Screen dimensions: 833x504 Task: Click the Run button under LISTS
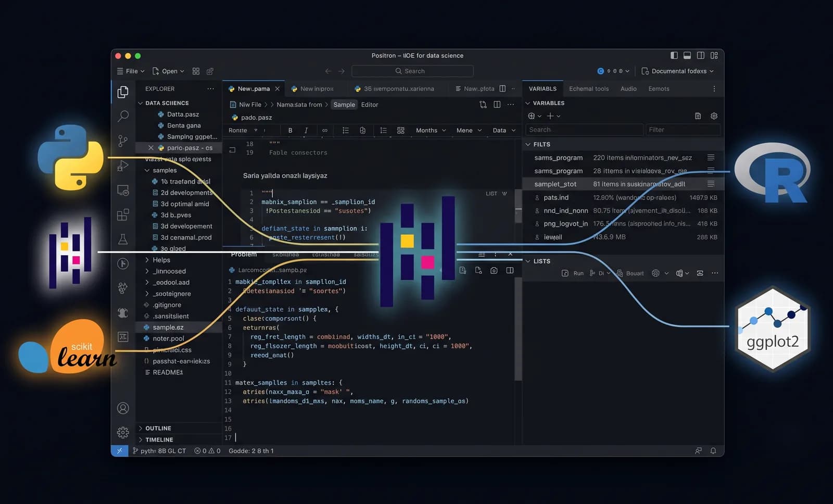tap(573, 273)
